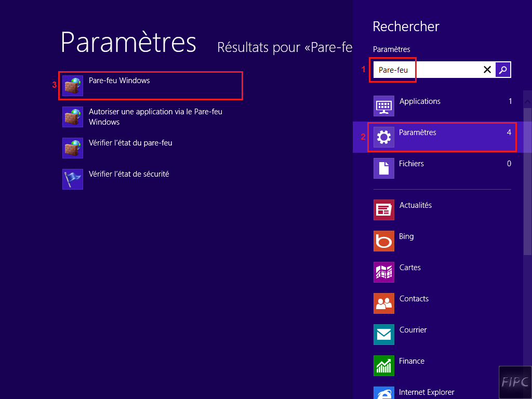Select the Fichiers document icon
The width and height of the screenshot is (532, 399).
pyautogui.click(x=384, y=168)
